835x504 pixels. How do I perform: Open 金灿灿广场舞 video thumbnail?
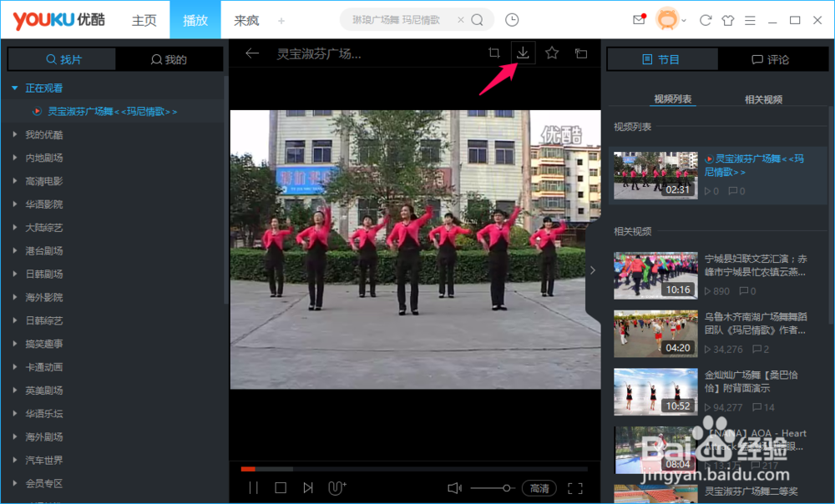pos(655,391)
